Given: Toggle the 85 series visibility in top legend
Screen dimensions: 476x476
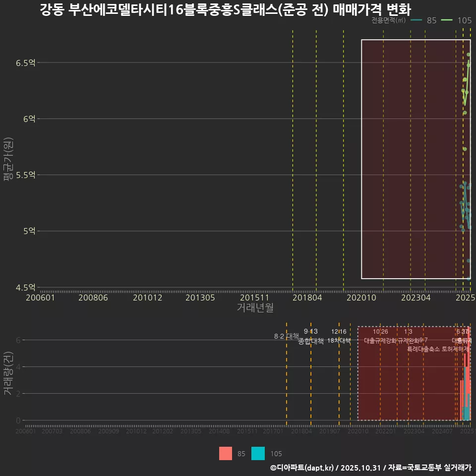Looking at the screenshot, I should 431,21.
